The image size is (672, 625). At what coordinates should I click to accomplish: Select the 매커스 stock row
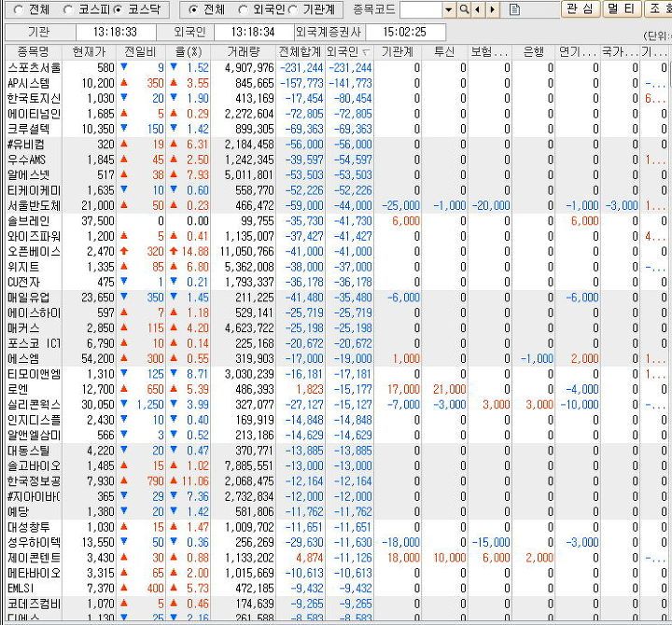click(x=336, y=328)
